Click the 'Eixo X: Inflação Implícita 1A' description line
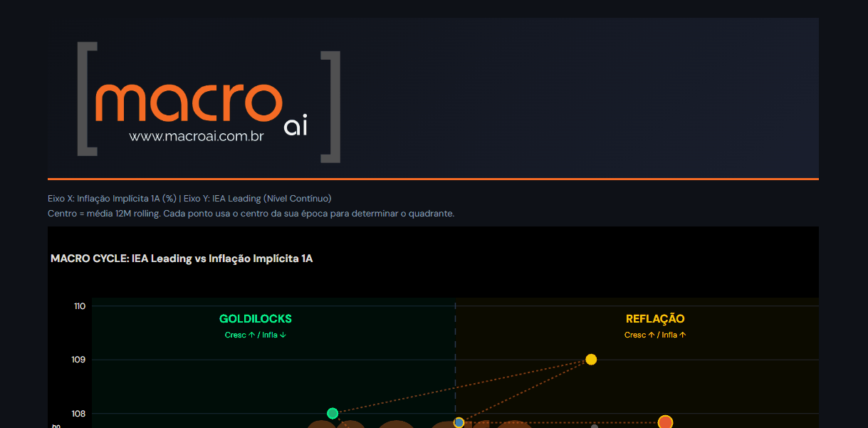868x428 pixels. click(x=189, y=199)
